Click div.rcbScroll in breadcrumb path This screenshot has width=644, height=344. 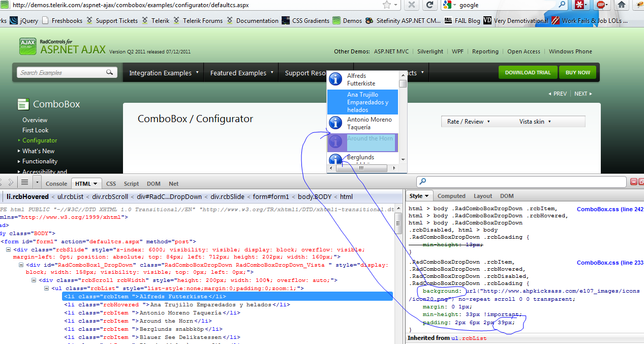(x=110, y=196)
